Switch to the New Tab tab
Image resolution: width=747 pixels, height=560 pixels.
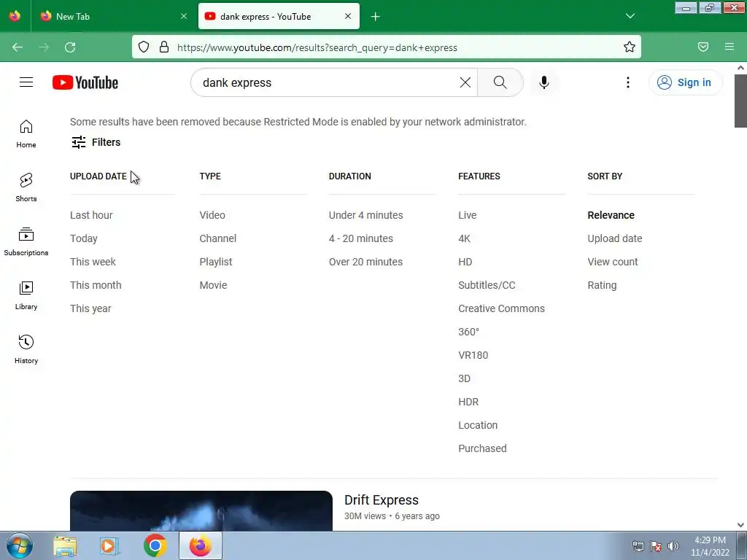[113, 16]
